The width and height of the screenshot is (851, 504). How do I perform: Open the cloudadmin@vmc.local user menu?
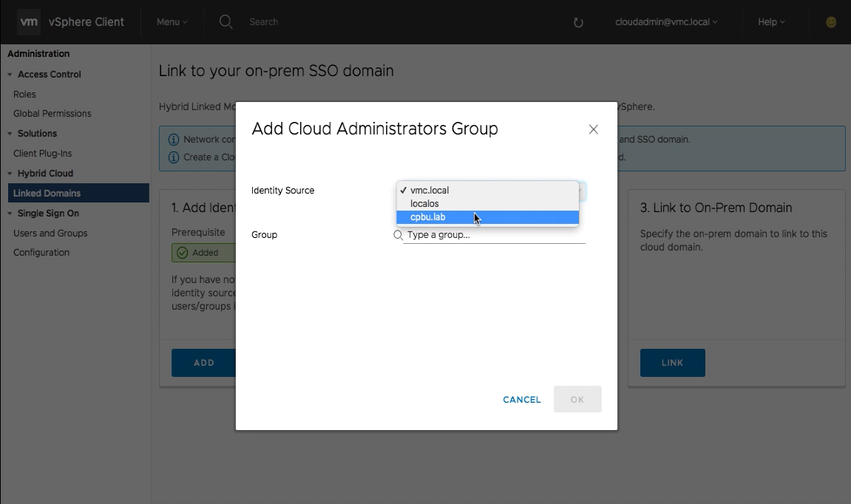[666, 22]
